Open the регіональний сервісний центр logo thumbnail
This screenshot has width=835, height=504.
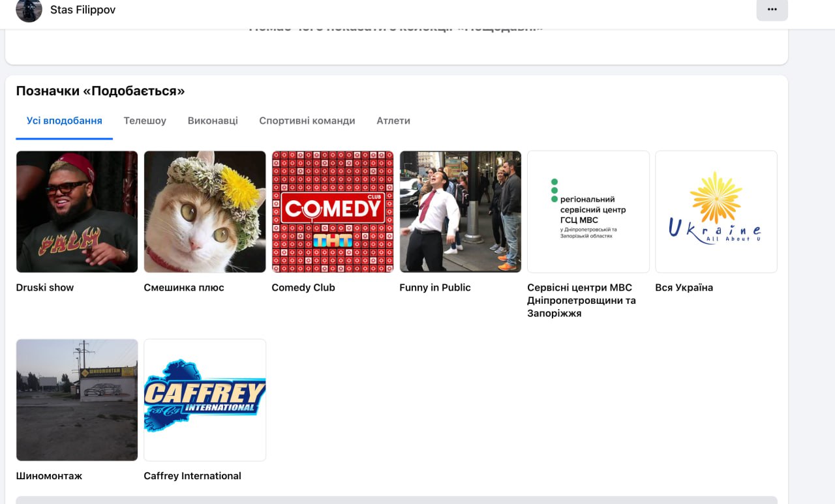(x=588, y=212)
